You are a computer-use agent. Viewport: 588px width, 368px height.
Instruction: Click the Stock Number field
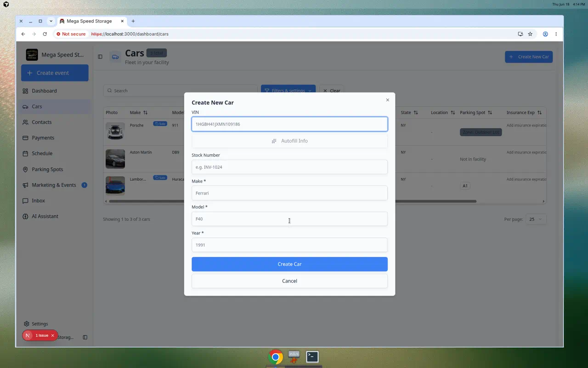[289, 167]
